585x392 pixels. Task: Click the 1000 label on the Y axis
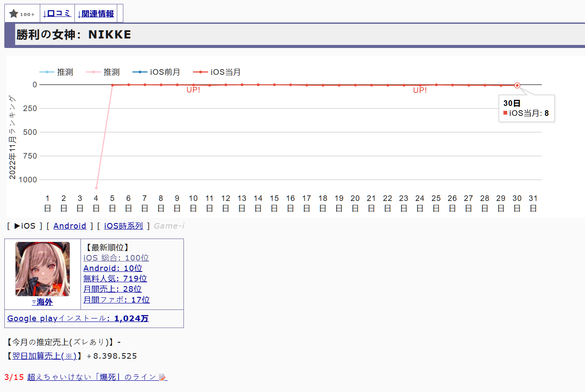(28, 180)
